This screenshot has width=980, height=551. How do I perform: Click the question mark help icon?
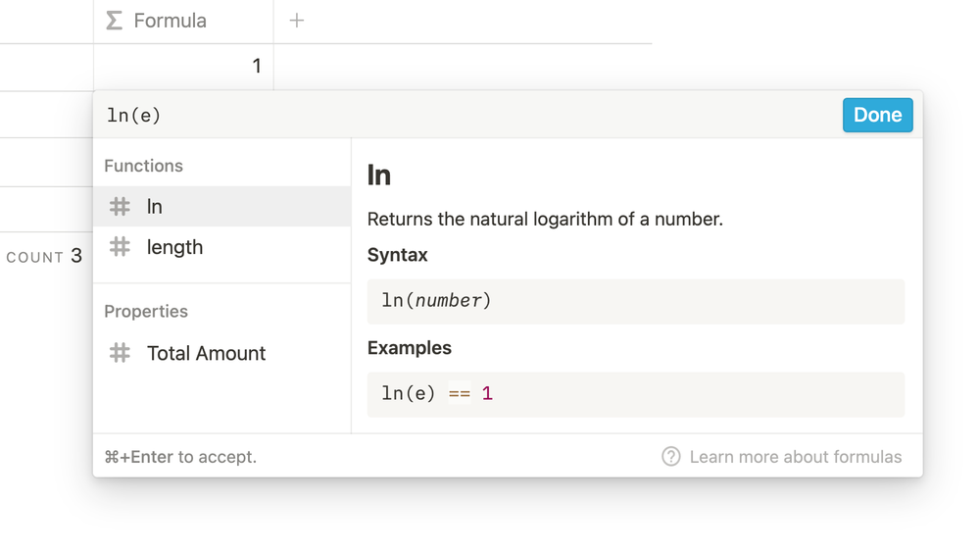click(670, 457)
